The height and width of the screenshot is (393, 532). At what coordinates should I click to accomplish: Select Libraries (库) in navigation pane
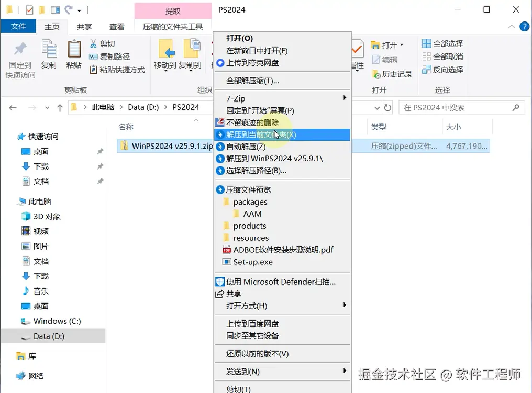point(26,356)
